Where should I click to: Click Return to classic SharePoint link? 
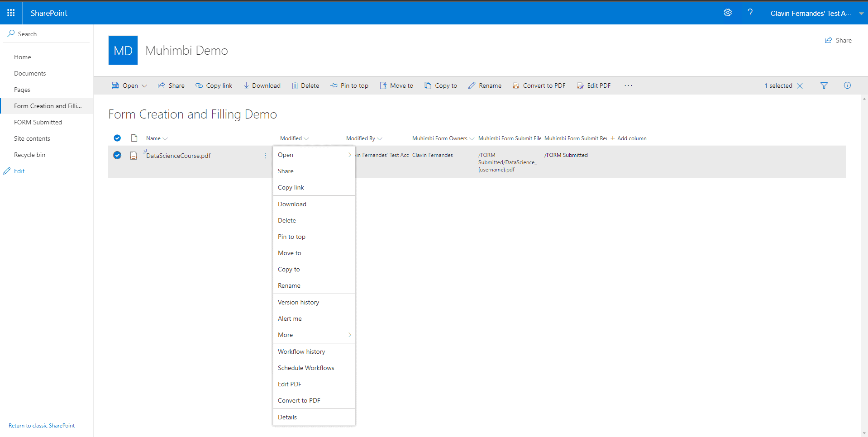42,426
